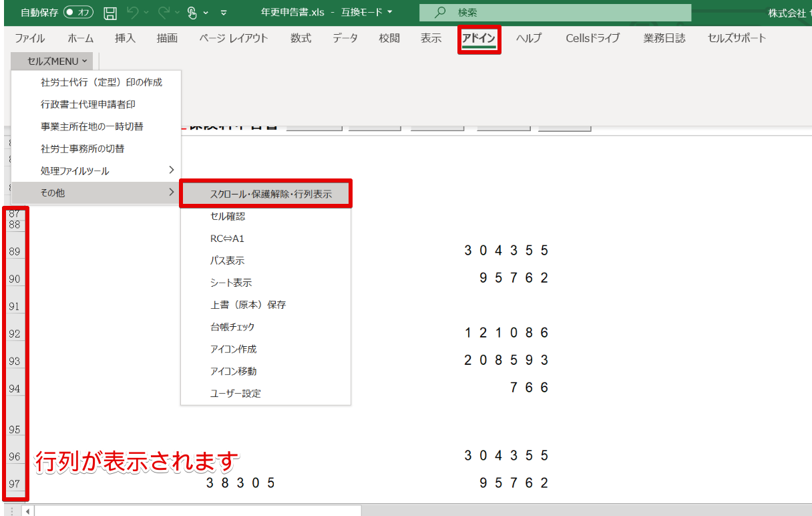812x516 pixels.
Task: Click the touch/mouse mode hand icon
Action: click(192, 13)
